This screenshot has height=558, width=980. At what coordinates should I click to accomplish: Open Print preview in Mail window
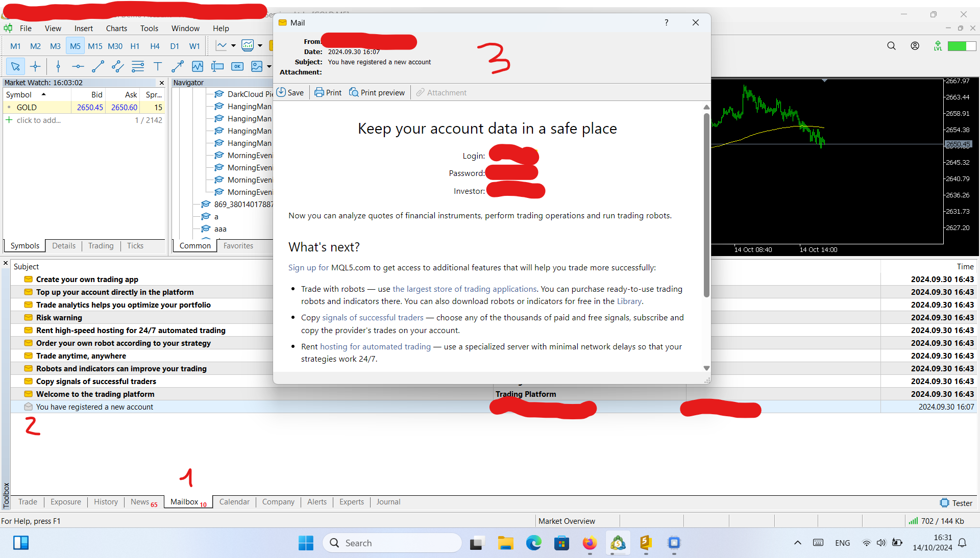click(x=377, y=92)
